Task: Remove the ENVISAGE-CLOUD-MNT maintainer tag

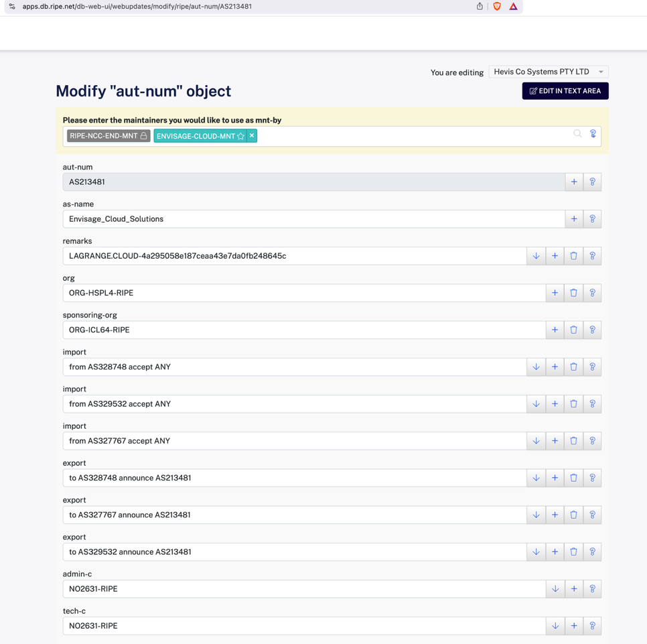Action: coord(252,136)
